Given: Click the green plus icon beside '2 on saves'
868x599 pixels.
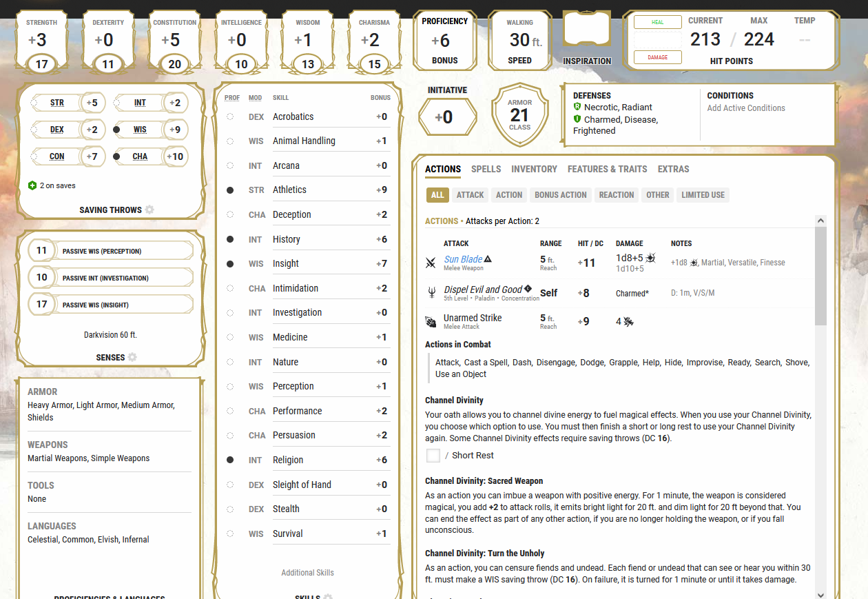Looking at the screenshot, I should click(32, 185).
